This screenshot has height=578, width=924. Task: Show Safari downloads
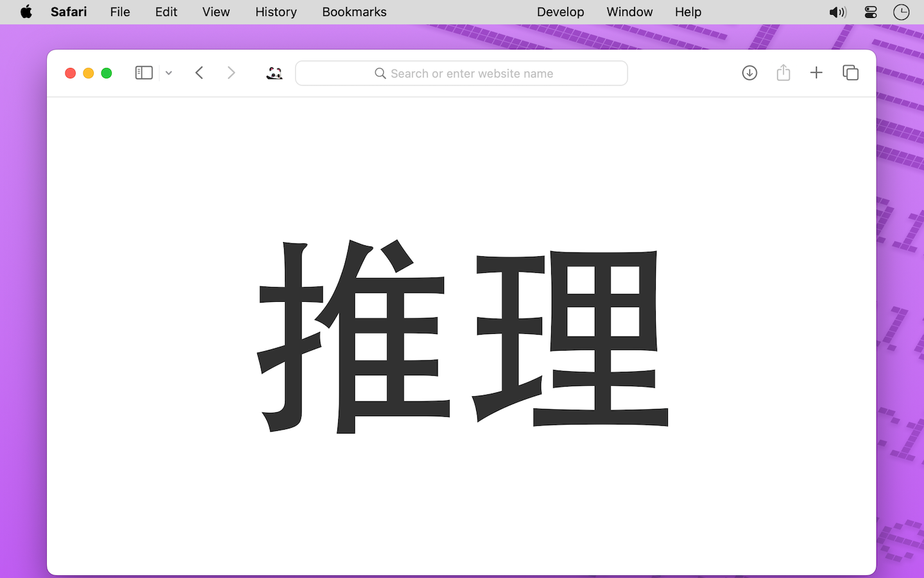(x=749, y=73)
